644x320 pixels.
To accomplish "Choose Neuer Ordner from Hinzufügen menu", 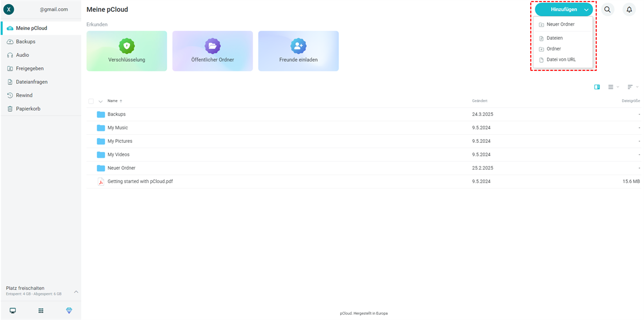I will click(x=563, y=24).
